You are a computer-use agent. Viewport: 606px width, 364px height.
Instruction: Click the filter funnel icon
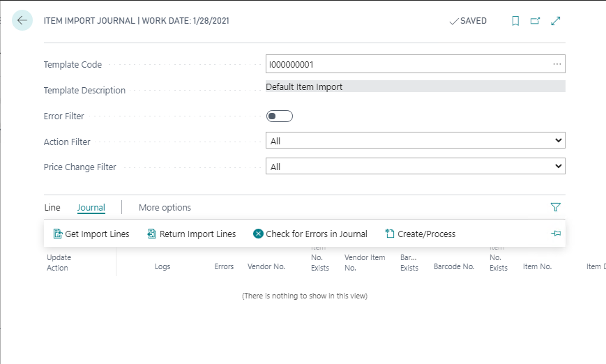555,207
